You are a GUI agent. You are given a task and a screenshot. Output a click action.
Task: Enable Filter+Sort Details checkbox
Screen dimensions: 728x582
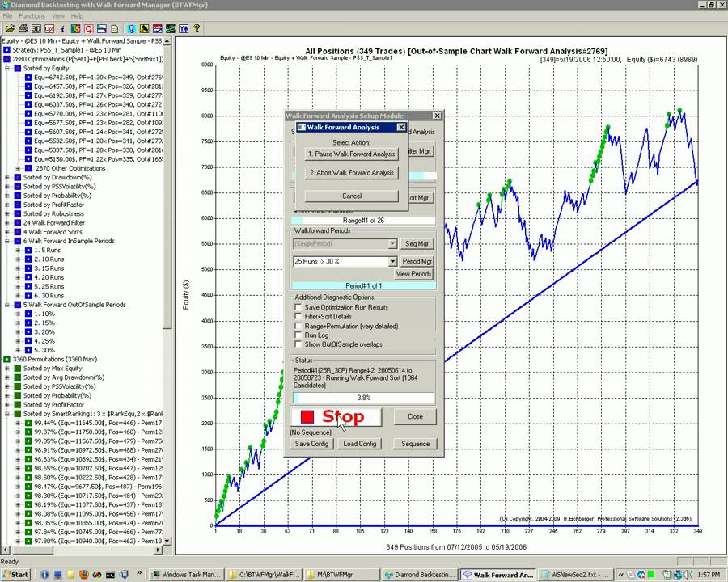pos(298,317)
